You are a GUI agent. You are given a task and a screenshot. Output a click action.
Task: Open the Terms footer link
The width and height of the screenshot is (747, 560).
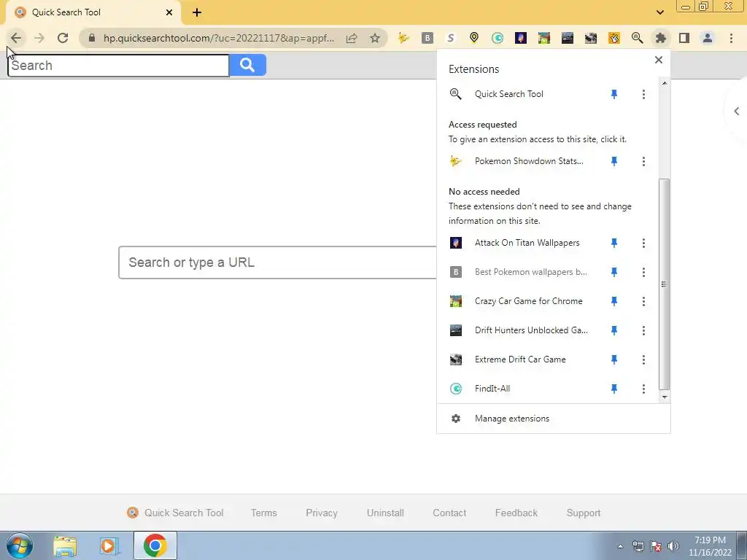point(264,513)
